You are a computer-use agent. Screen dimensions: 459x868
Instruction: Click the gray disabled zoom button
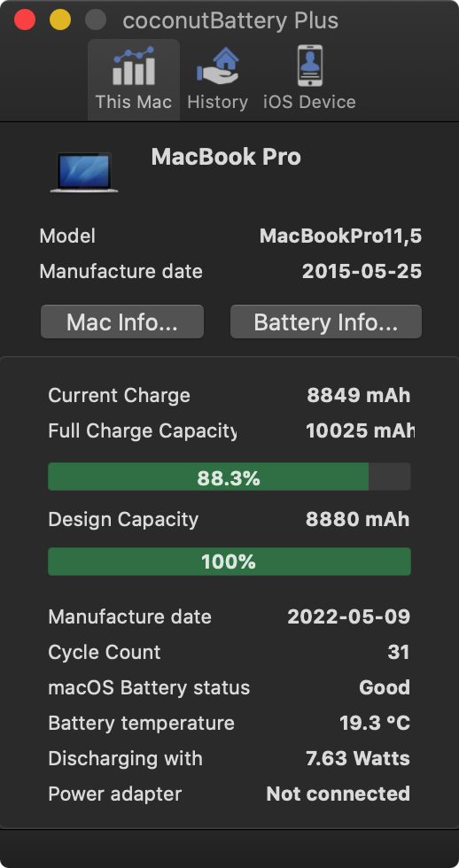96,19
